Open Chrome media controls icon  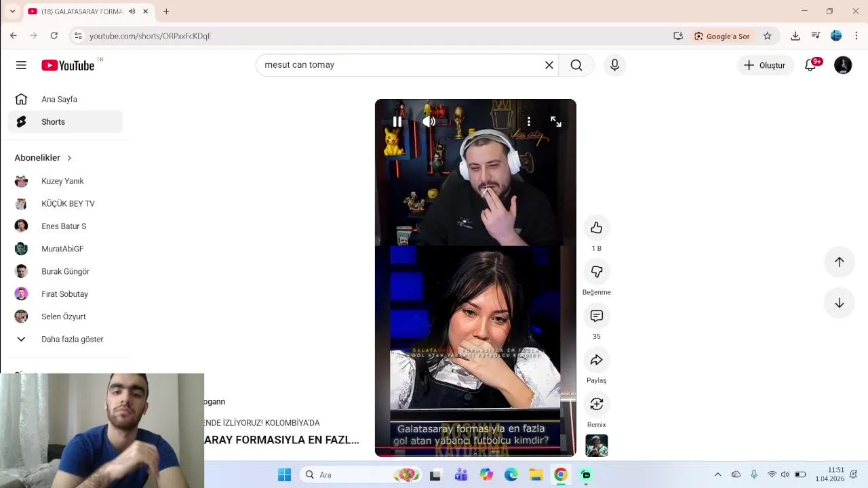(x=816, y=36)
